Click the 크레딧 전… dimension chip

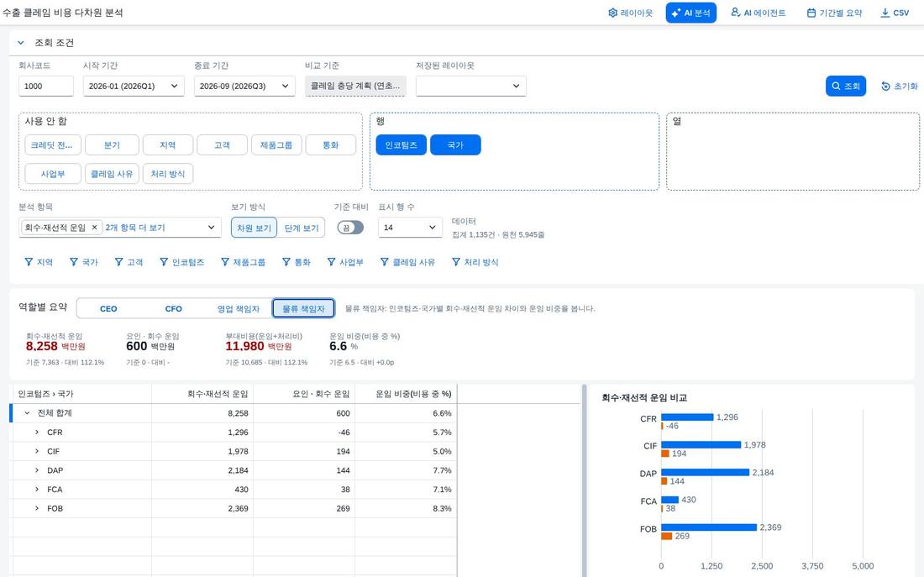52,145
